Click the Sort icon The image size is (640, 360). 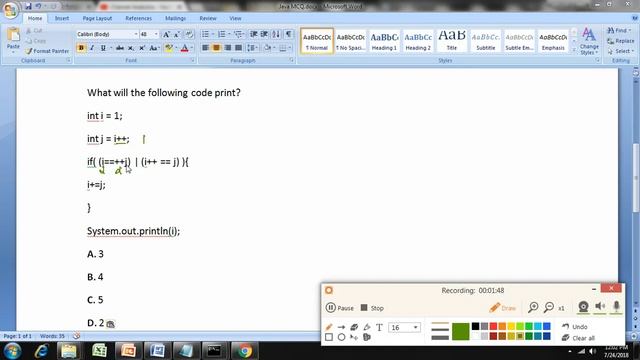tap(276, 34)
